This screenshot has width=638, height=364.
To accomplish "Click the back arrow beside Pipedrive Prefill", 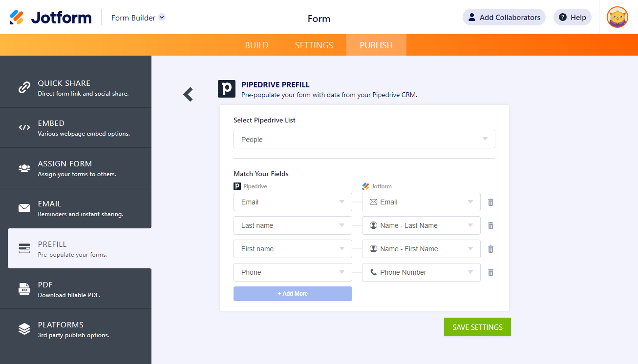I will (188, 94).
